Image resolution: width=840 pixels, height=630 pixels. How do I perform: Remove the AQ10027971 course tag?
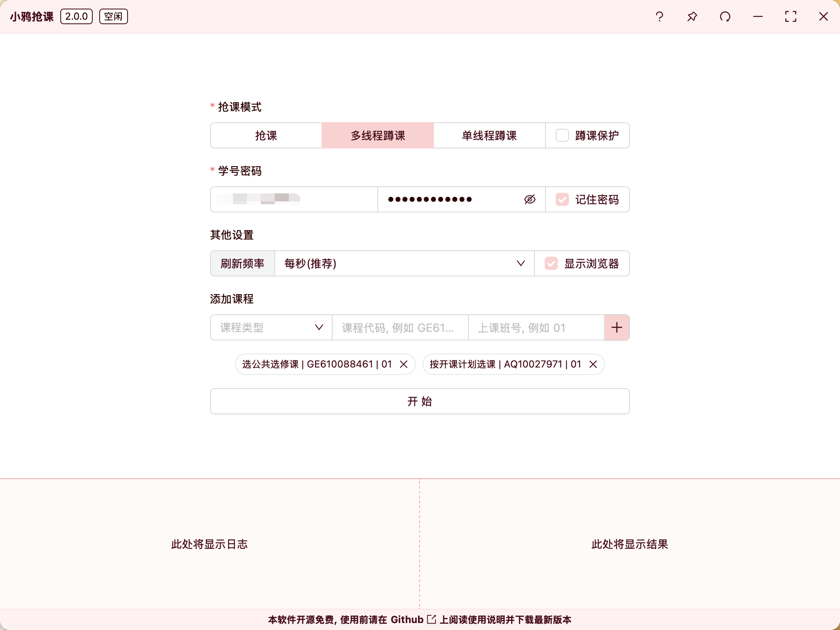593,364
